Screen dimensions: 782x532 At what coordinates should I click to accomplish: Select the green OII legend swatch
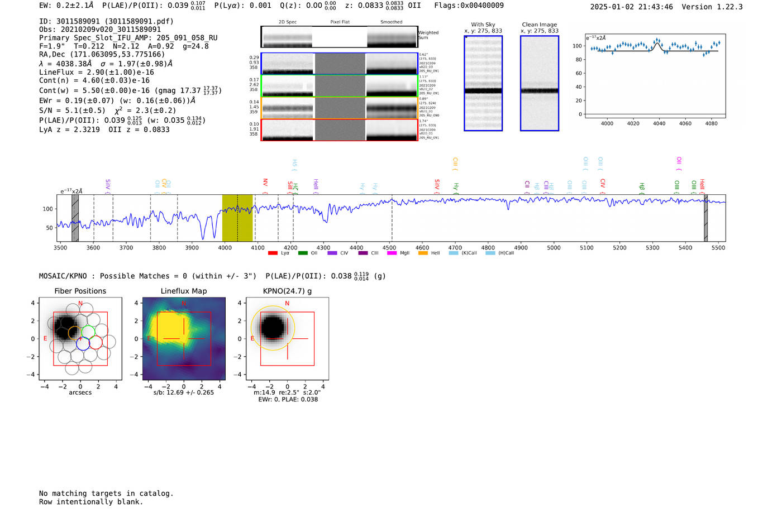pyautogui.click(x=303, y=253)
